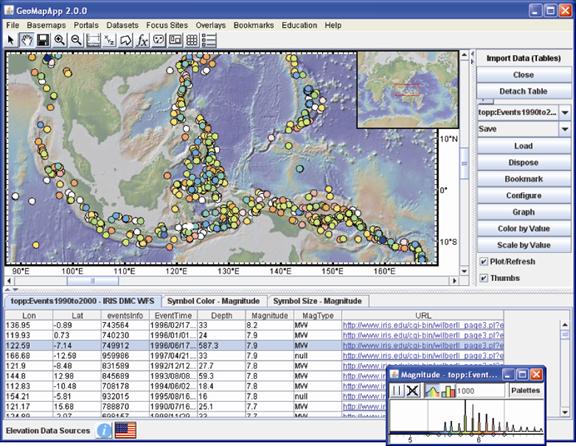Click Palettes button in Magnitude window
Image resolution: width=576 pixels, height=446 pixels.
[x=525, y=391]
